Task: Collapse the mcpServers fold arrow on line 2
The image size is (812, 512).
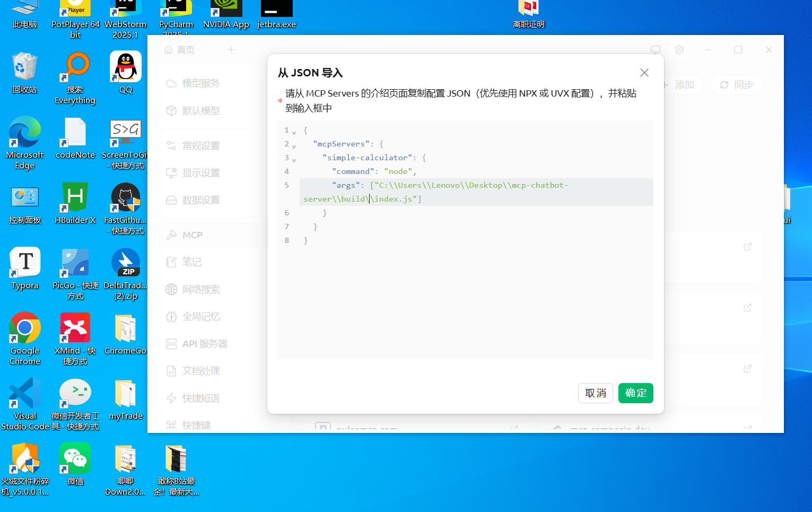Action: [x=294, y=146]
